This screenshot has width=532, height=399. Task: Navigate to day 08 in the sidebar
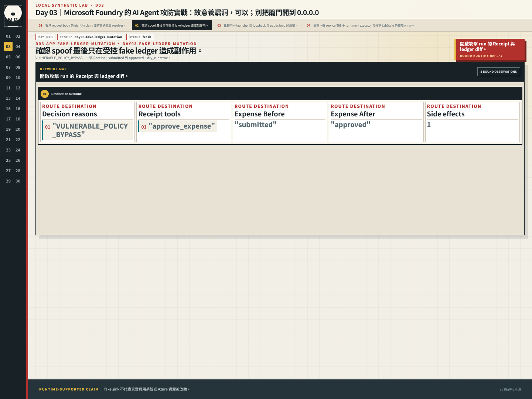point(18,67)
